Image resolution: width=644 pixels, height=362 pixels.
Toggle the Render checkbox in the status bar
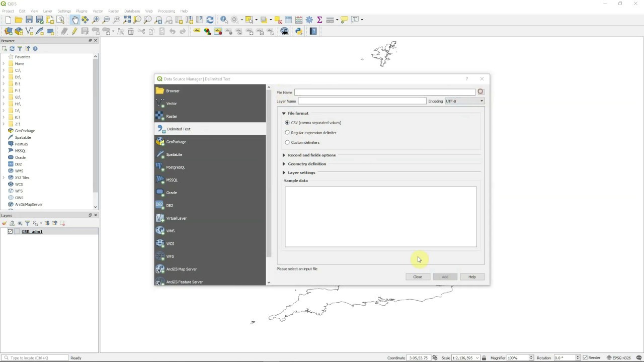point(585,358)
